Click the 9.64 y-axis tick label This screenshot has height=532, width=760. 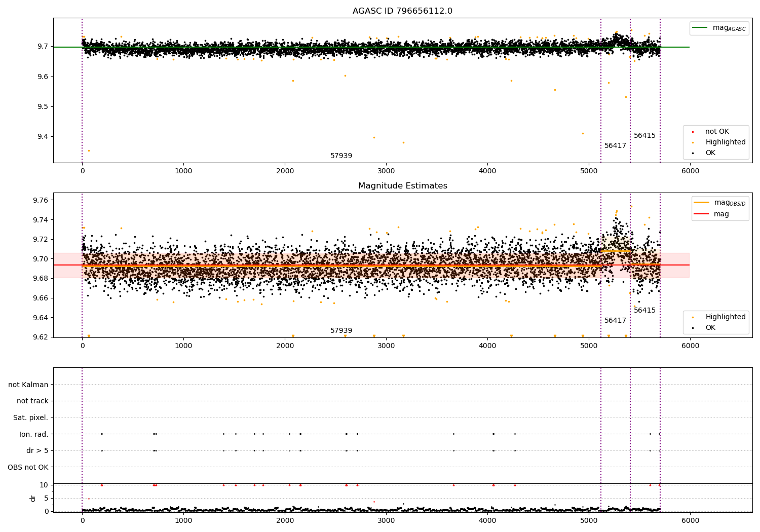coord(40,318)
